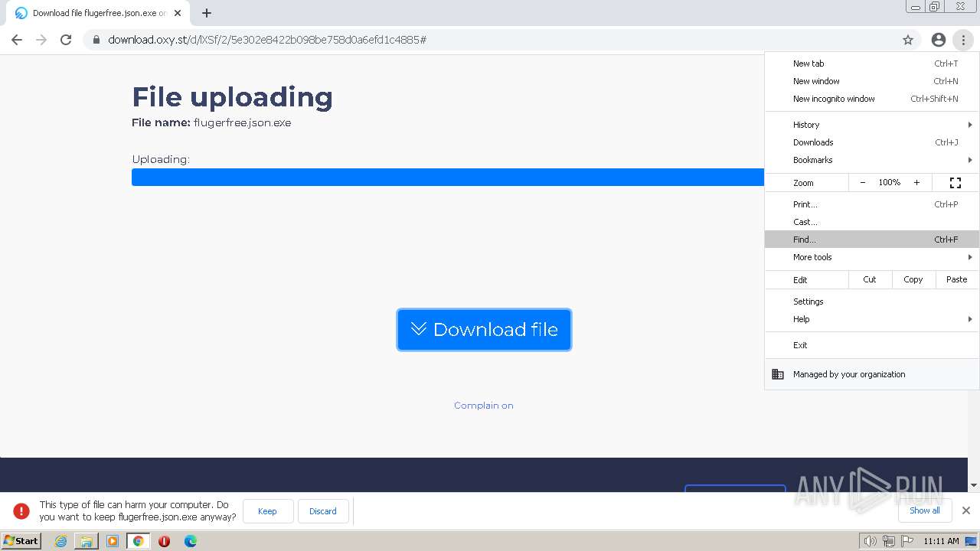
Task: Close the Download file flugerfree tab
Action: coord(178,13)
